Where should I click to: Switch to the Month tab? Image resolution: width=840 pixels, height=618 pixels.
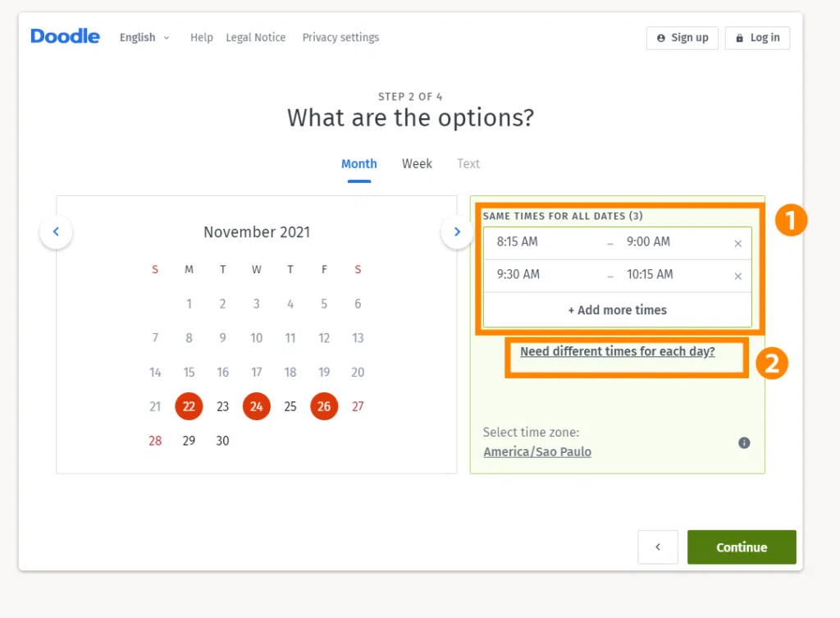(359, 164)
